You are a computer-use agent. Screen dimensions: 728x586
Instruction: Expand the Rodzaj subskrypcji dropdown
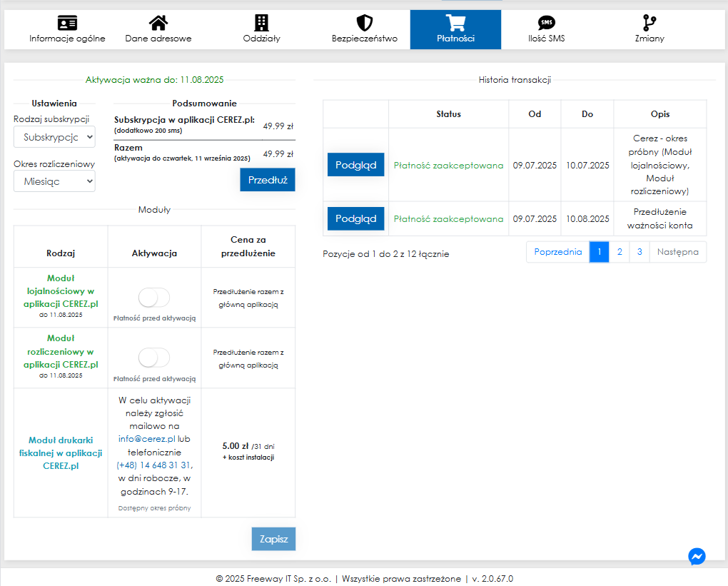pos(54,136)
